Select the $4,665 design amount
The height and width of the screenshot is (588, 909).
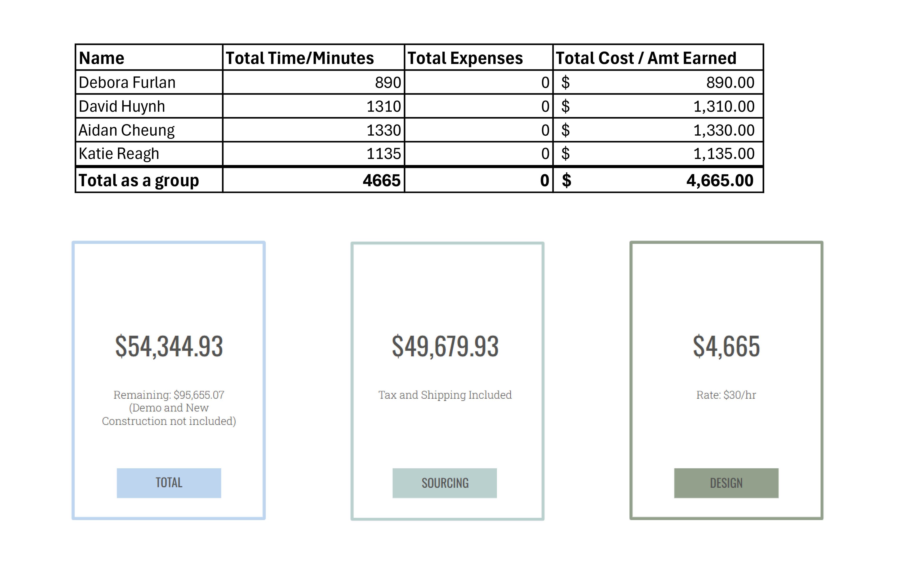pyautogui.click(x=726, y=346)
